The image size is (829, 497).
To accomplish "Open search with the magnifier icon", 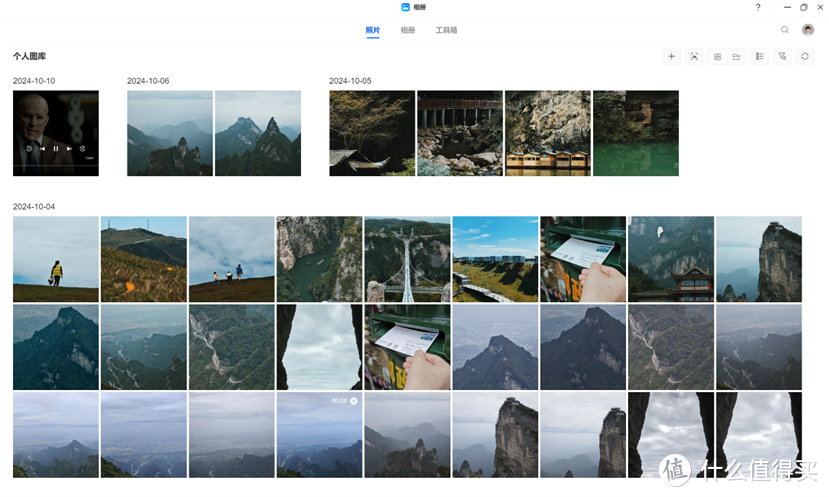I will point(785,30).
